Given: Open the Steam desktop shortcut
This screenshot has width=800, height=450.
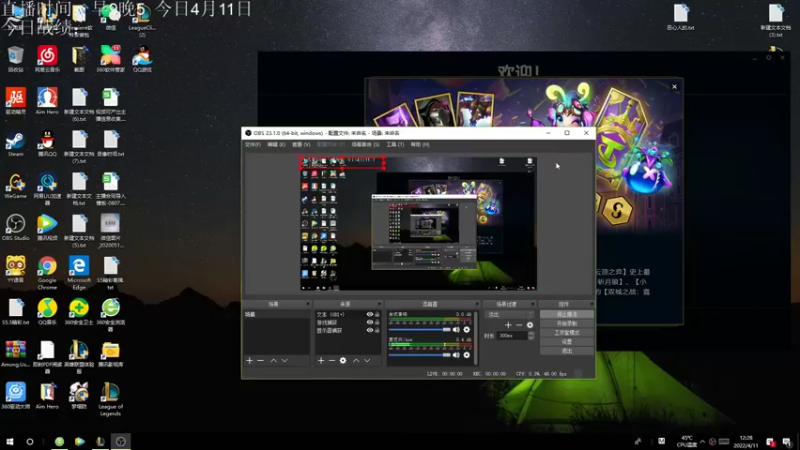Looking at the screenshot, I should [15, 144].
